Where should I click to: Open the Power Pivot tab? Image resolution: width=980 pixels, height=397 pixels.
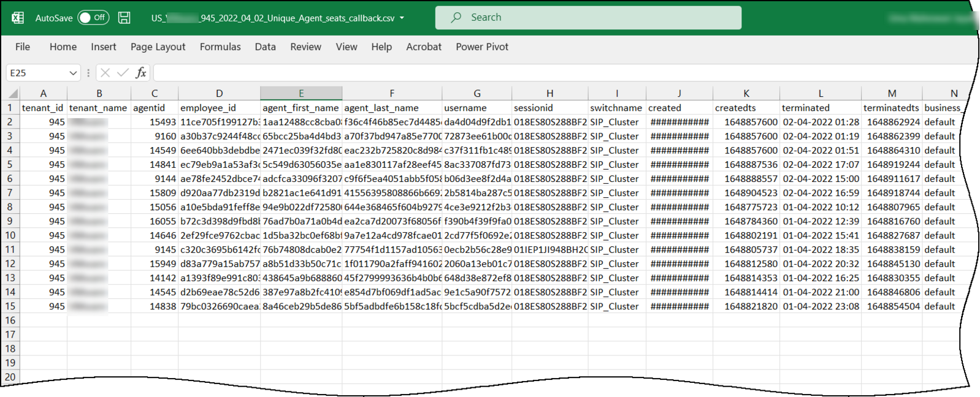click(482, 47)
